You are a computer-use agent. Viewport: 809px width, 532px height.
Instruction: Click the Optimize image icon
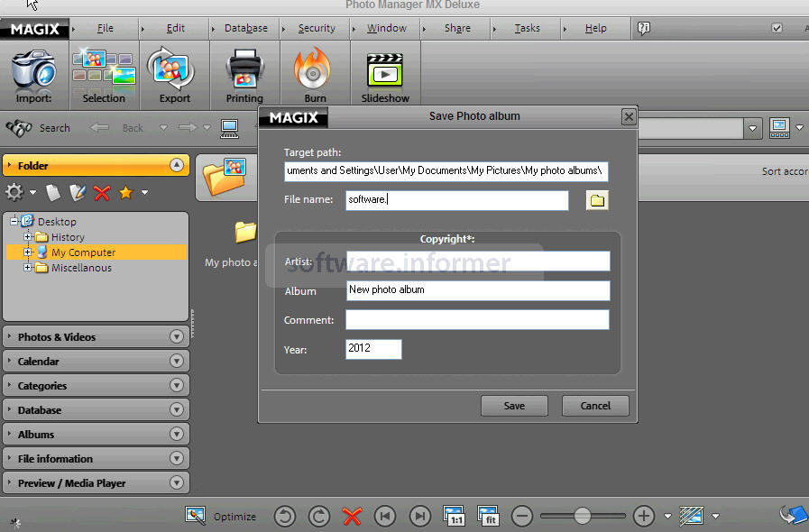point(195,515)
